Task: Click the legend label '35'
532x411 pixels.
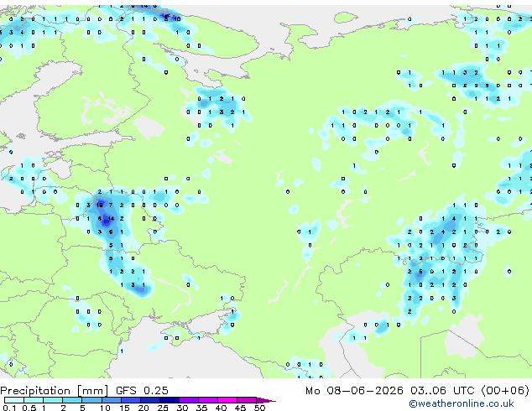Action: [201, 408]
